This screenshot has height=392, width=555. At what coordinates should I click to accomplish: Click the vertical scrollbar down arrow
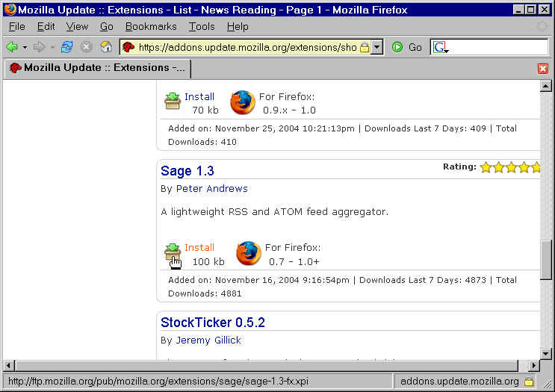[546, 352]
